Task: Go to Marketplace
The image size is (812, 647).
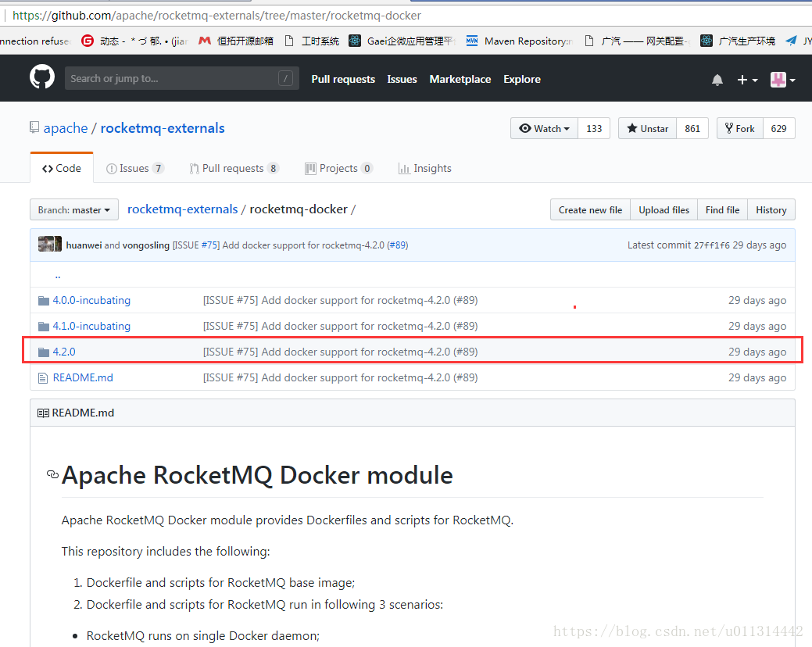Action: tap(460, 79)
